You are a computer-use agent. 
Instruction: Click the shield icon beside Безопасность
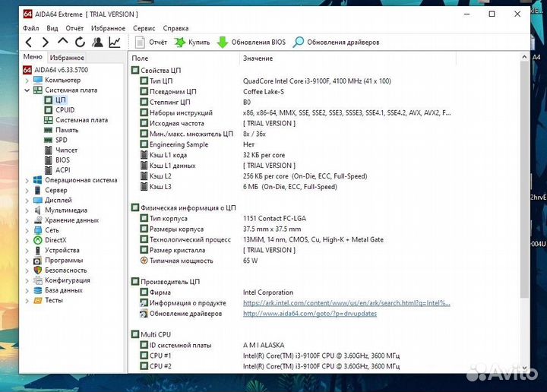pos(38,270)
